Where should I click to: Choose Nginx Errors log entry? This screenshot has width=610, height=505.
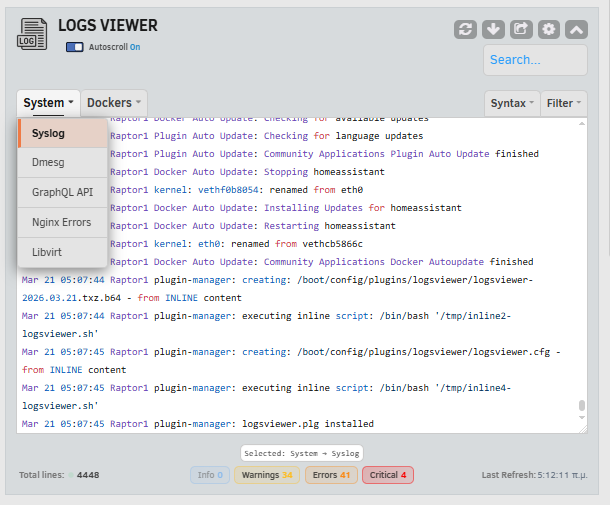pyautogui.click(x=63, y=223)
